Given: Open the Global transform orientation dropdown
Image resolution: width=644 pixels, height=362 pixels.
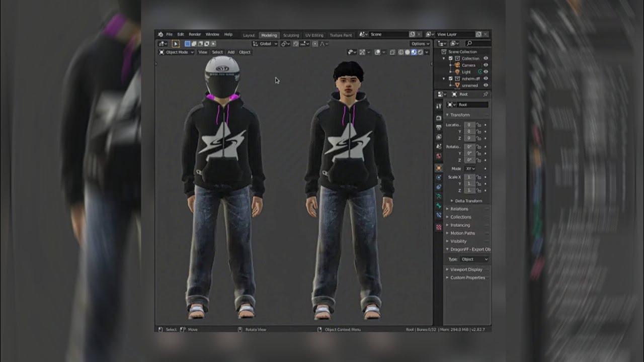Looking at the screenshot, I should coord(265,44).
